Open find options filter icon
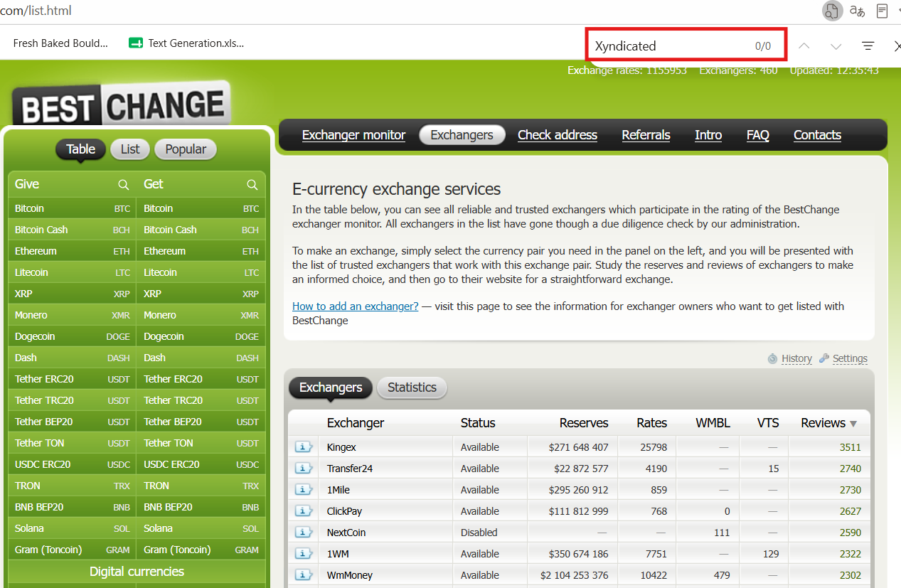 tap(868, 46)
